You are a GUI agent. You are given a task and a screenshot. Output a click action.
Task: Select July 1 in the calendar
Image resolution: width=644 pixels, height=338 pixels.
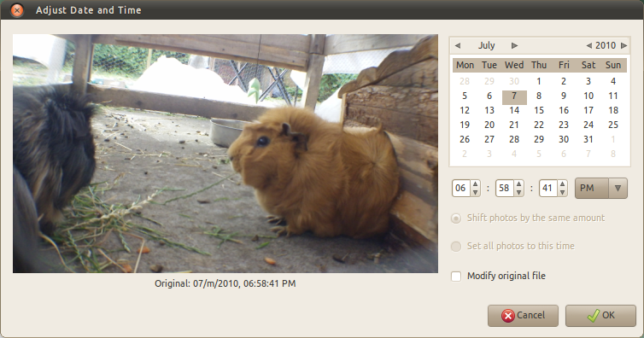(539, 82)
